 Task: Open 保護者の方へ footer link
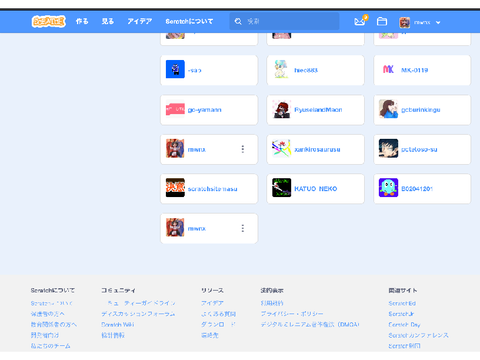click(x=48, y=314)
